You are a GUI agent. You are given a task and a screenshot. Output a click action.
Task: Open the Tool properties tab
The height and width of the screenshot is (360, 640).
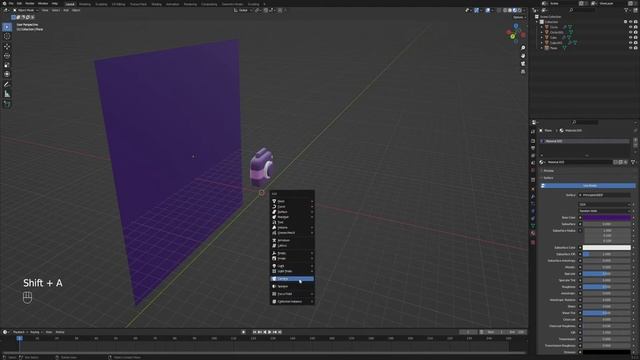[533, 132]
